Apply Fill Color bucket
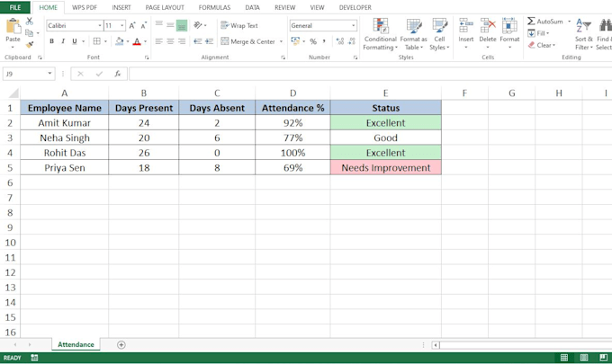The image size is (612, 364). pos(120,41)
